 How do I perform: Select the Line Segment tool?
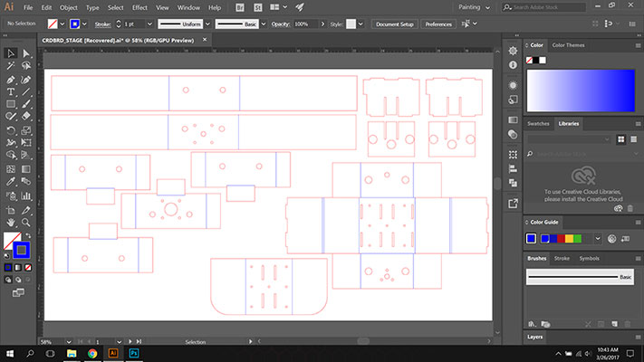(x=26, y=92)
